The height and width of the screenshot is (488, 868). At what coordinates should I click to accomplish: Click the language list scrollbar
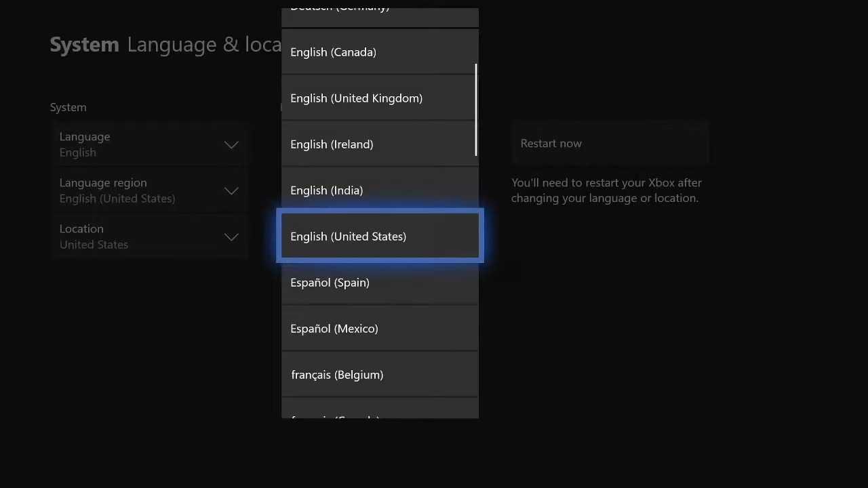[x=476, y=110]
